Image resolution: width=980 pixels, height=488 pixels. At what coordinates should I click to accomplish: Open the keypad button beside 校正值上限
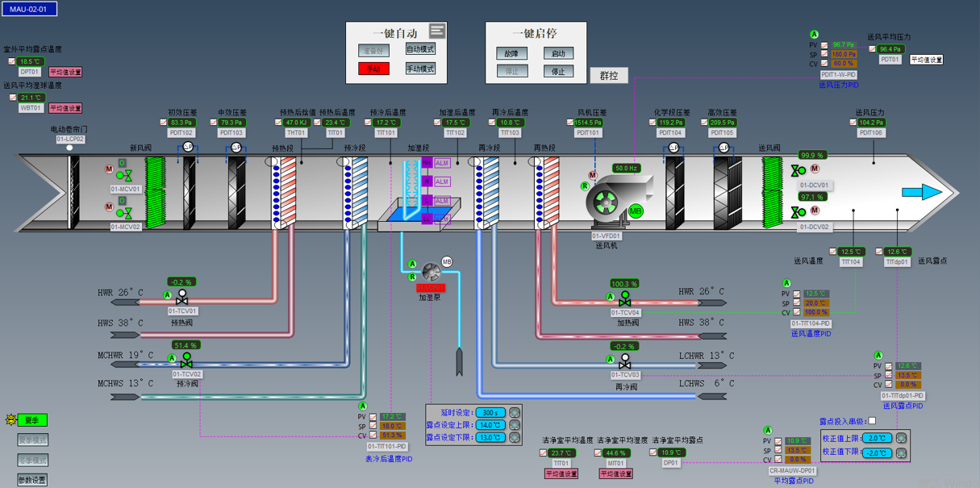point(901,438)
